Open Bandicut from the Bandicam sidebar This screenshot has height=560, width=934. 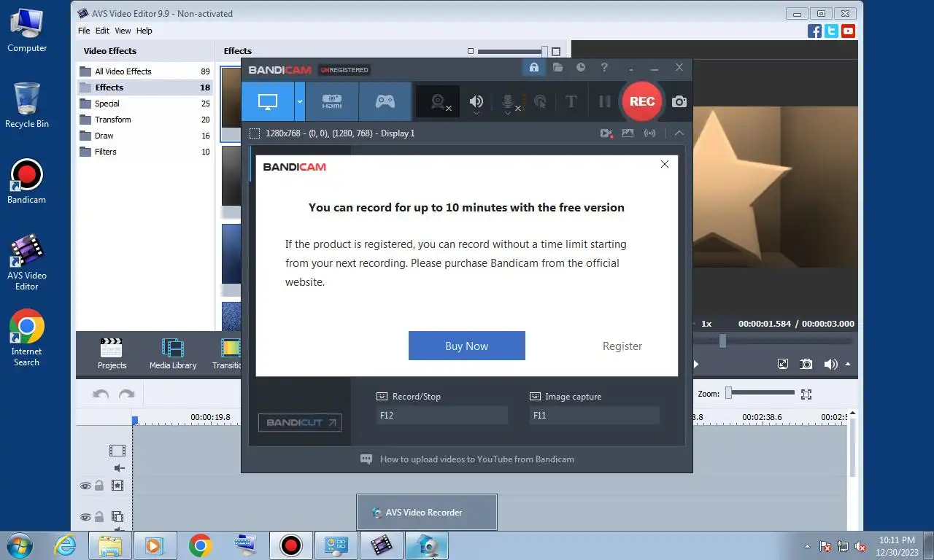point(300,422)
